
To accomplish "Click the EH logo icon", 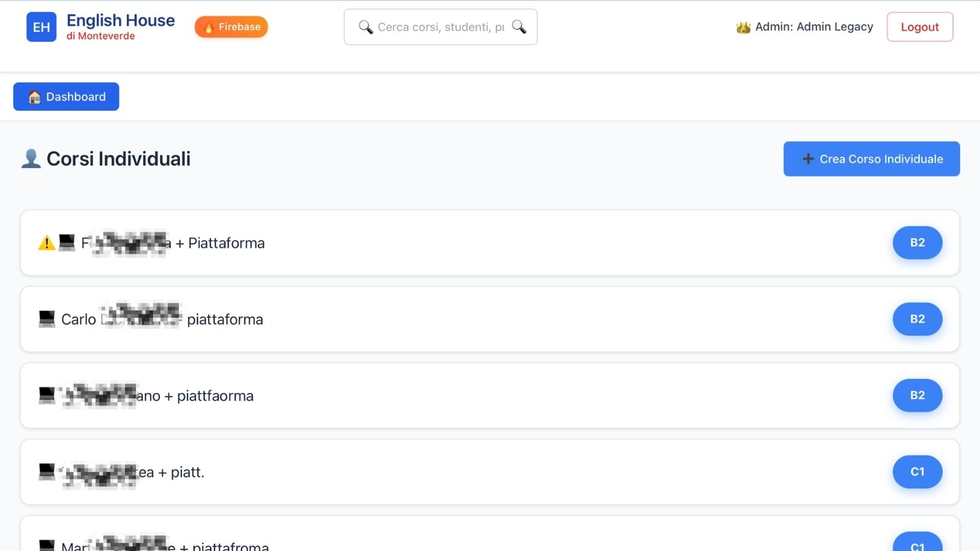I will 41,27.
